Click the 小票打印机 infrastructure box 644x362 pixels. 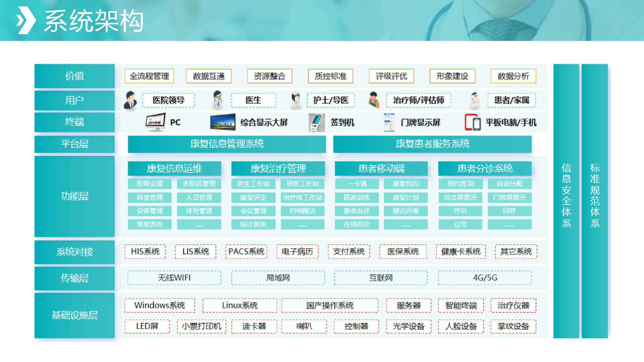coord(202,326)
